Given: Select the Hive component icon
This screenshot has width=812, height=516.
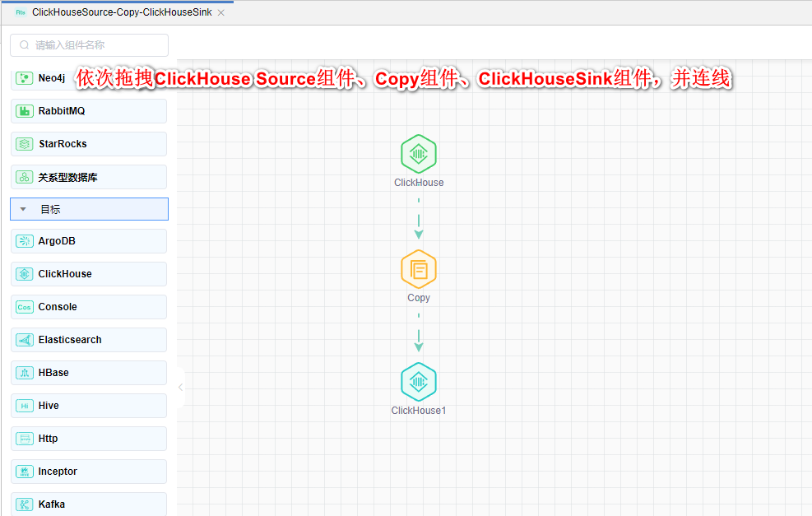Looking at the screenshot, I should coord(24,405).
